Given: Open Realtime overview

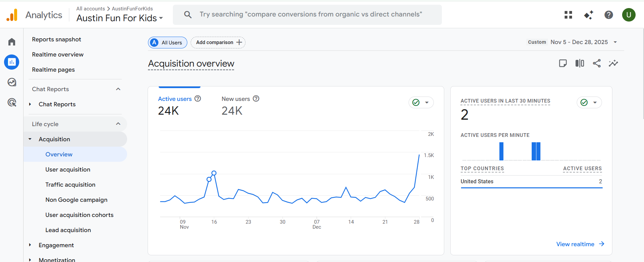Looking at the screenshot, I should 58,54.
